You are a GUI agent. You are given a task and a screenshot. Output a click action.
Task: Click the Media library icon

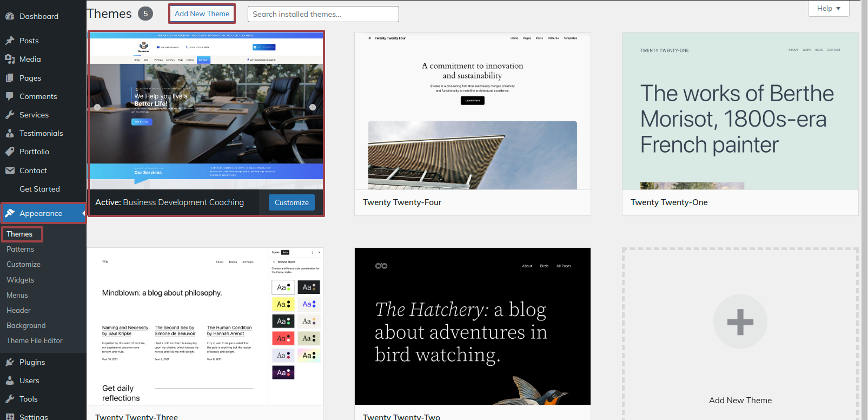tap(10, 59)
